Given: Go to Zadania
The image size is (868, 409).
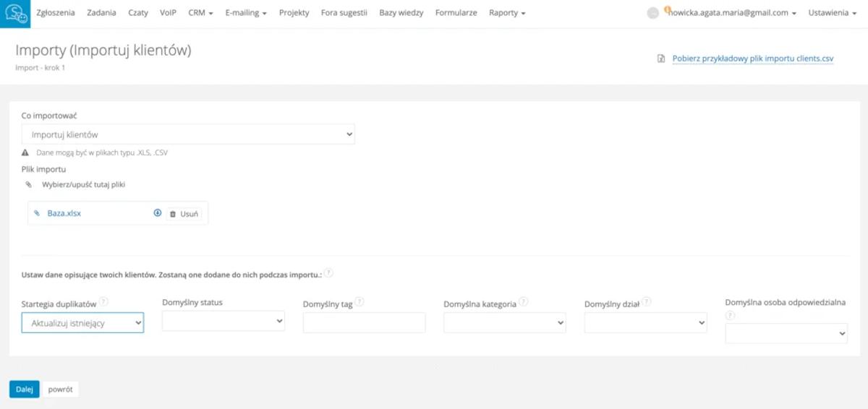Looking at the screenshot, I should coord(101,13).
